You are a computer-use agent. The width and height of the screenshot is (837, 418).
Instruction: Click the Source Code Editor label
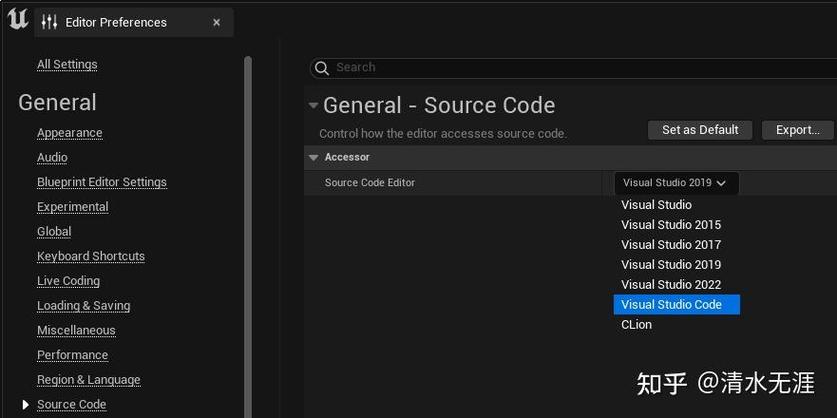[x=369, y=183]
